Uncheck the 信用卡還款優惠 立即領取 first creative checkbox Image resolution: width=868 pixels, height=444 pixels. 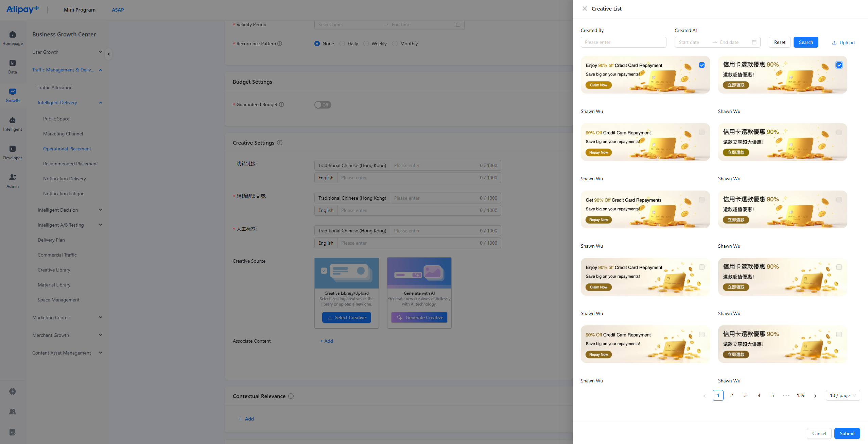click(x=839, y=65)
